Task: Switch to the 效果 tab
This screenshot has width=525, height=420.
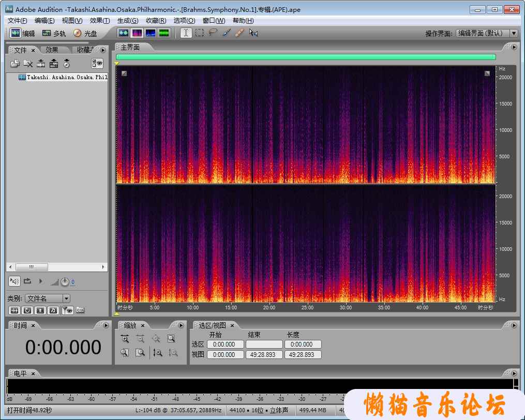Action: click(52, 50)
